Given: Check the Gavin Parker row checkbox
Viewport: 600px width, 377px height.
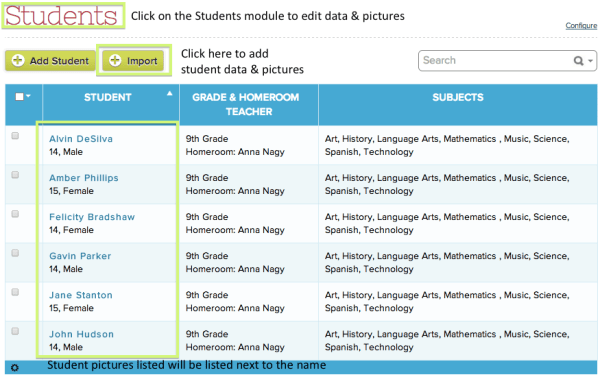Looking at the screenshot, I should click(x=15, y=253).
